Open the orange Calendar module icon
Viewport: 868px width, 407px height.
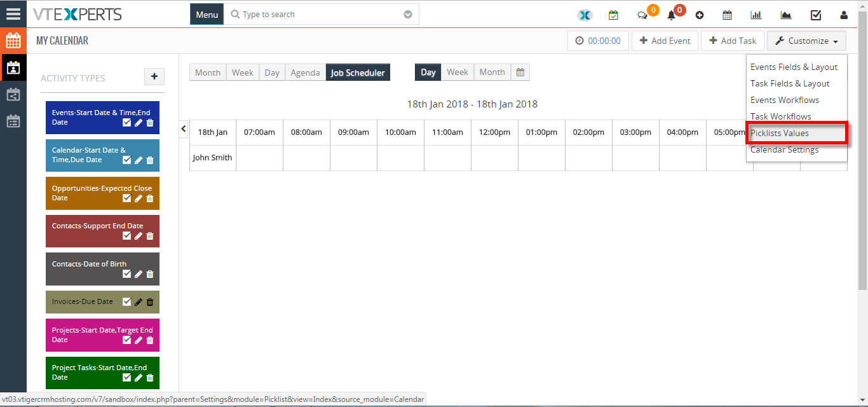(13, 41)
